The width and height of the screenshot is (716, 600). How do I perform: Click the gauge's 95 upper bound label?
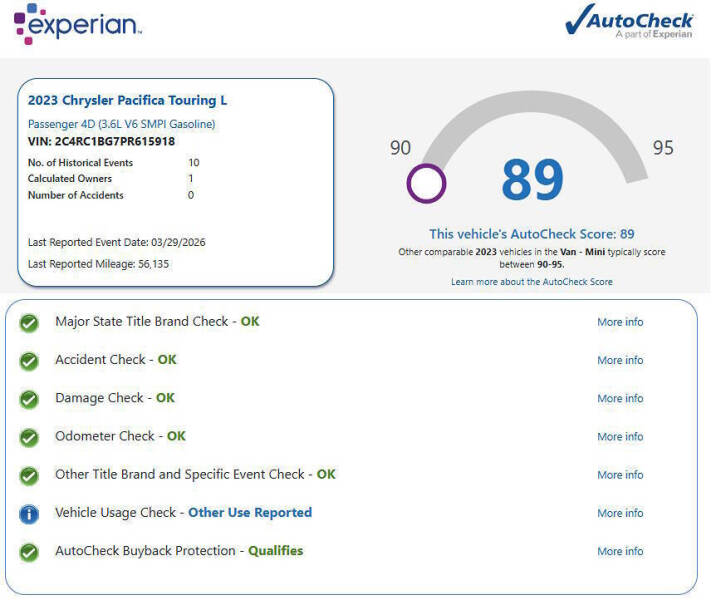coord(663,148)
